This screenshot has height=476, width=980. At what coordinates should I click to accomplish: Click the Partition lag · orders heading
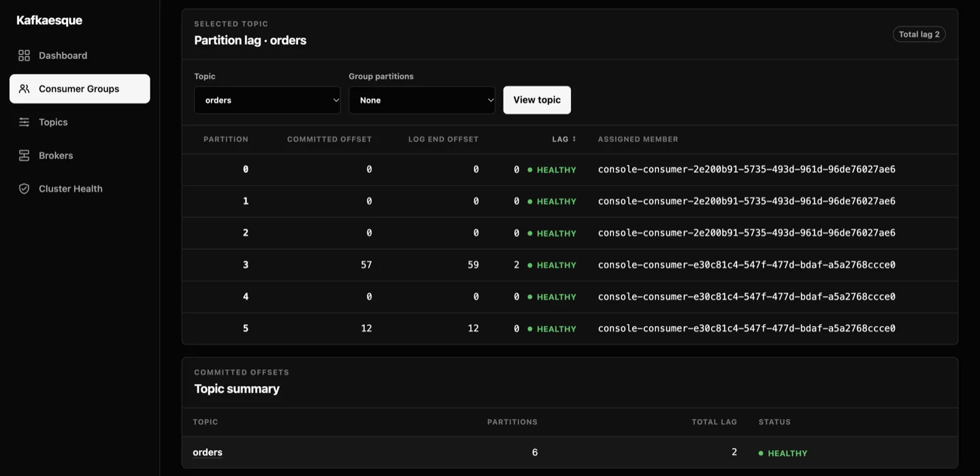click(250, 40)
